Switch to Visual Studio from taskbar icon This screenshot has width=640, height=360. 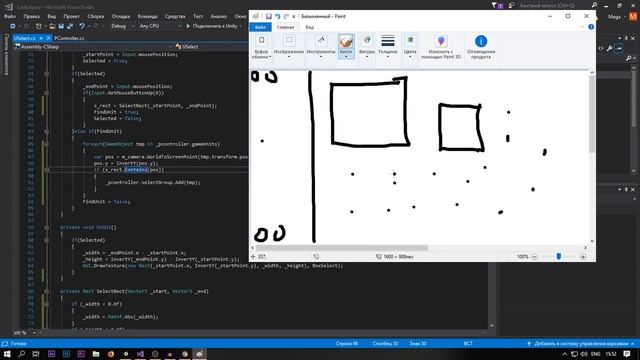click(140, 354)
